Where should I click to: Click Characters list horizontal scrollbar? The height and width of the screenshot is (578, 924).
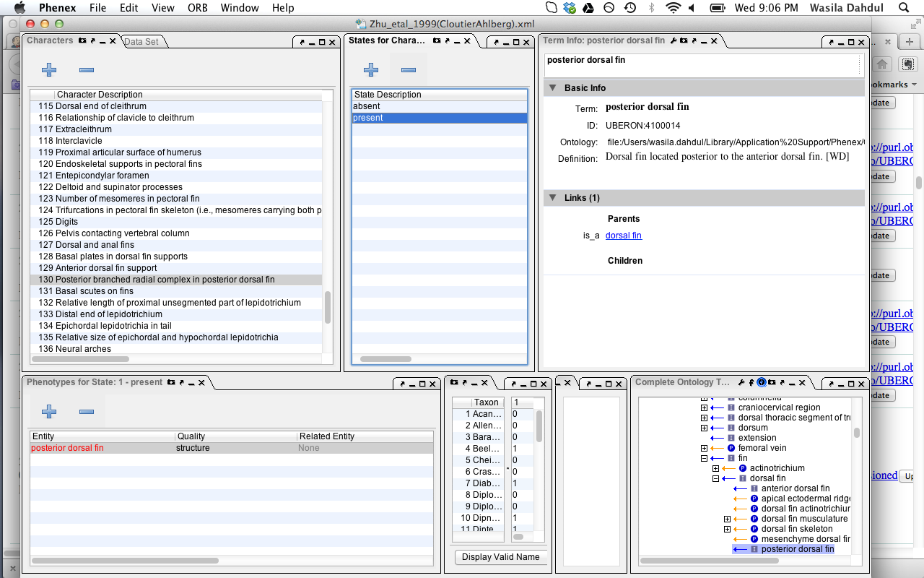point(80,358)
